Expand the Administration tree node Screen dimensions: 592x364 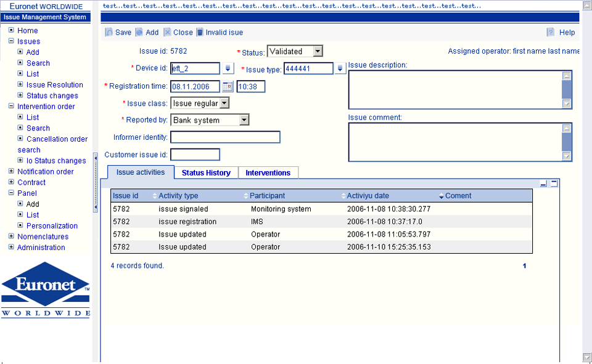click(x=11, y=248)
